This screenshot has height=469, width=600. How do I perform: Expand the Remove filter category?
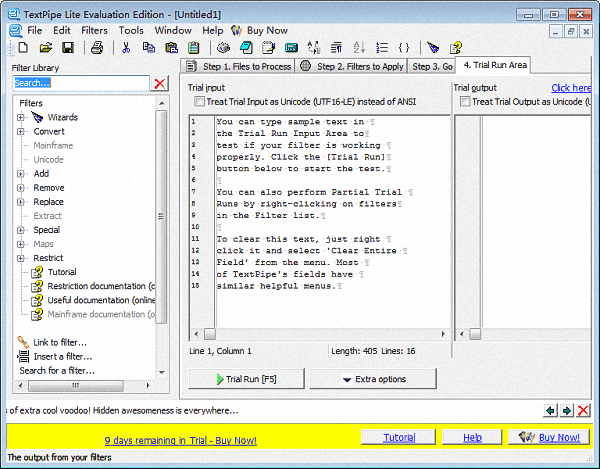21,188
